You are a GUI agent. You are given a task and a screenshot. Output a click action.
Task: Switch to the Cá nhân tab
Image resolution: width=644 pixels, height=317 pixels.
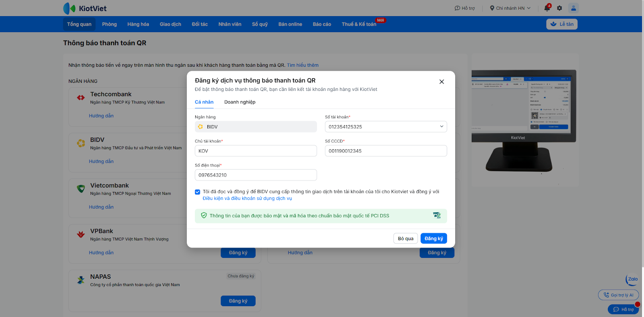pos(204,102)
